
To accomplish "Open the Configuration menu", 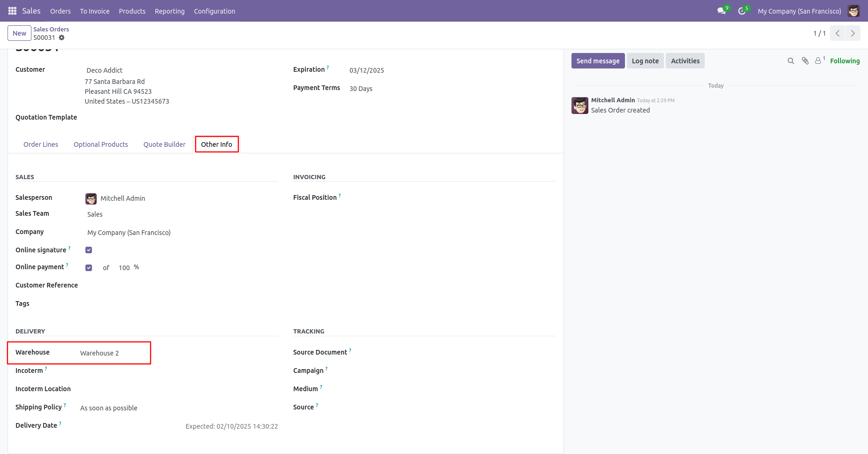I will pyautogui.click(x=214, y=11).
